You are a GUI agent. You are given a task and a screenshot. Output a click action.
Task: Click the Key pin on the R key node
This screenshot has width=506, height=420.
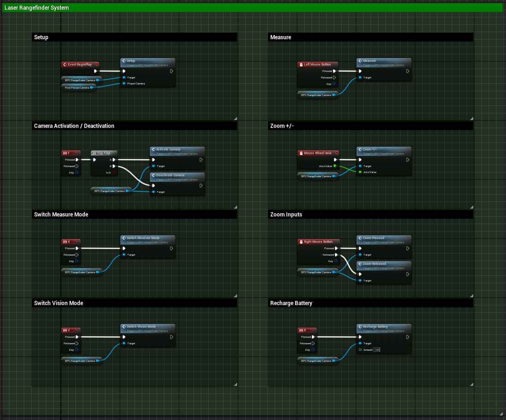pyautogui.click(x=313, y=350)
